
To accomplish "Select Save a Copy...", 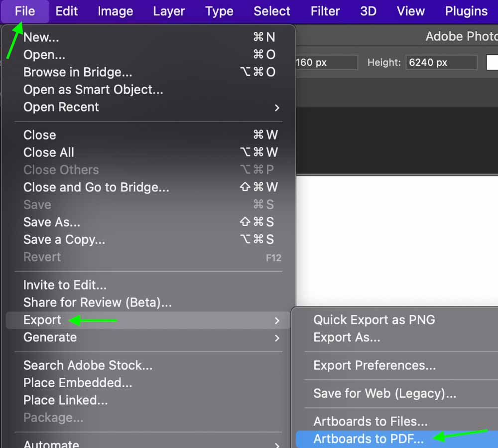I will coord(64,240).
